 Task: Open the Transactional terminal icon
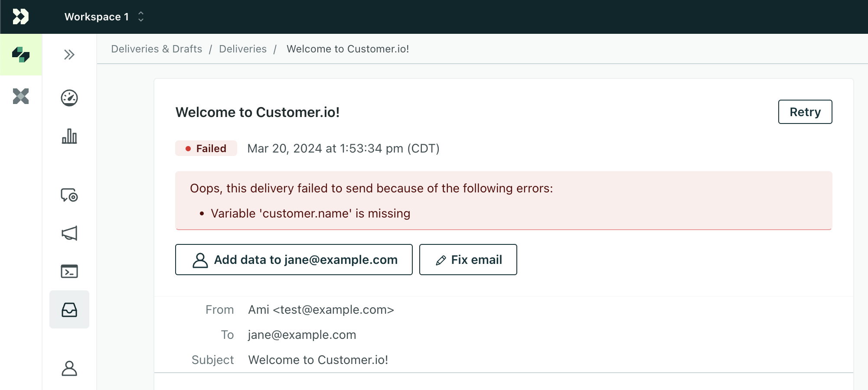pyautogui.click(x=69, y=271)
